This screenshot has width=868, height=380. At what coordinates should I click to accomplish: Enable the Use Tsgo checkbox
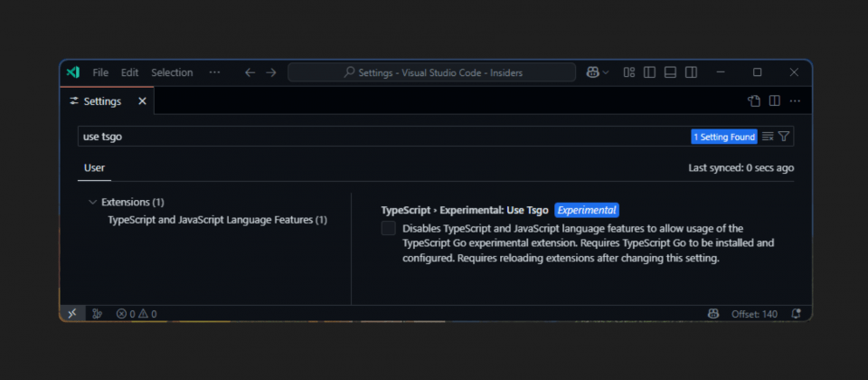click(x=388, y=228)
